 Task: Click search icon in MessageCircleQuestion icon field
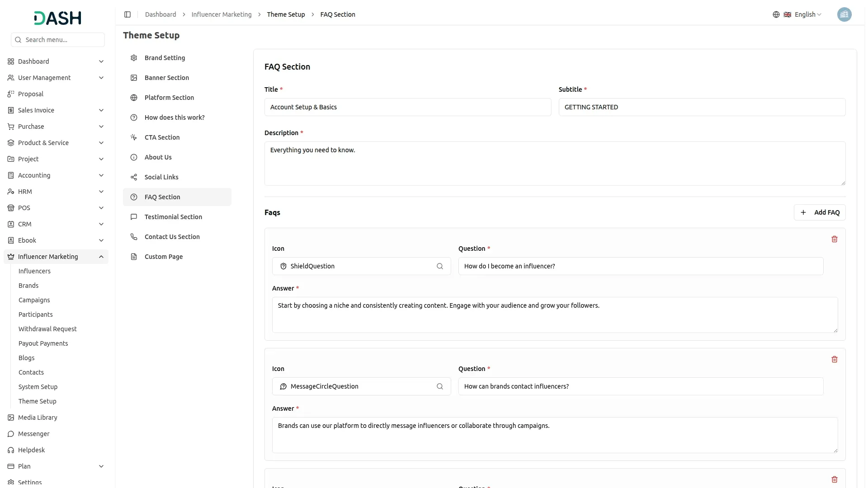tap(440, 386)
